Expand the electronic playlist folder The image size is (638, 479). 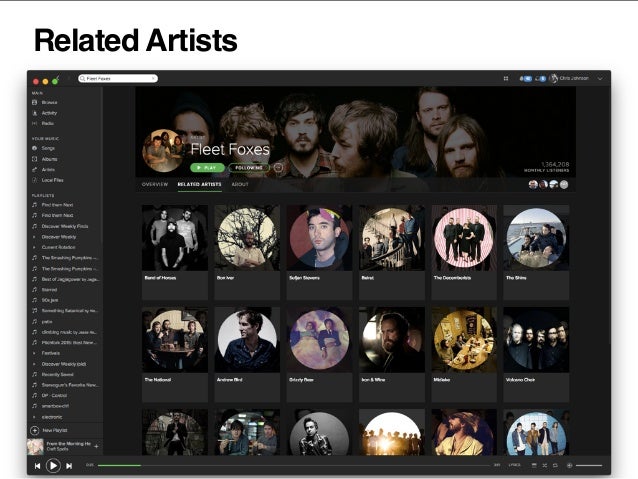(34, 417)
